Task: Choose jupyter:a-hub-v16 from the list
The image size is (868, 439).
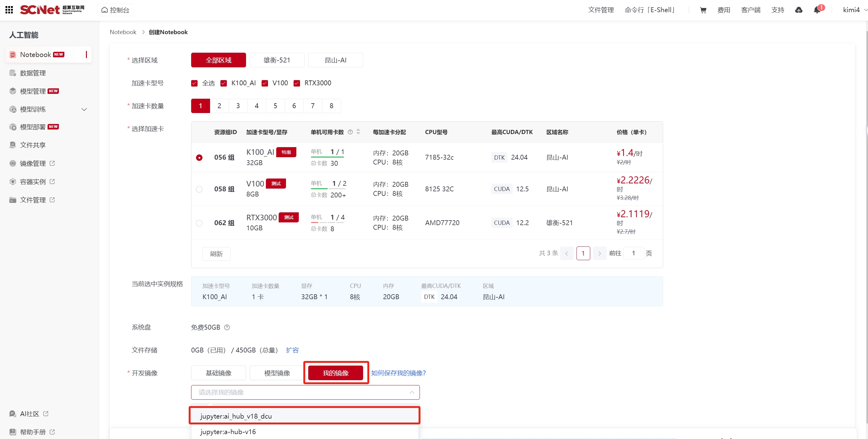Action: coord(228,432)
